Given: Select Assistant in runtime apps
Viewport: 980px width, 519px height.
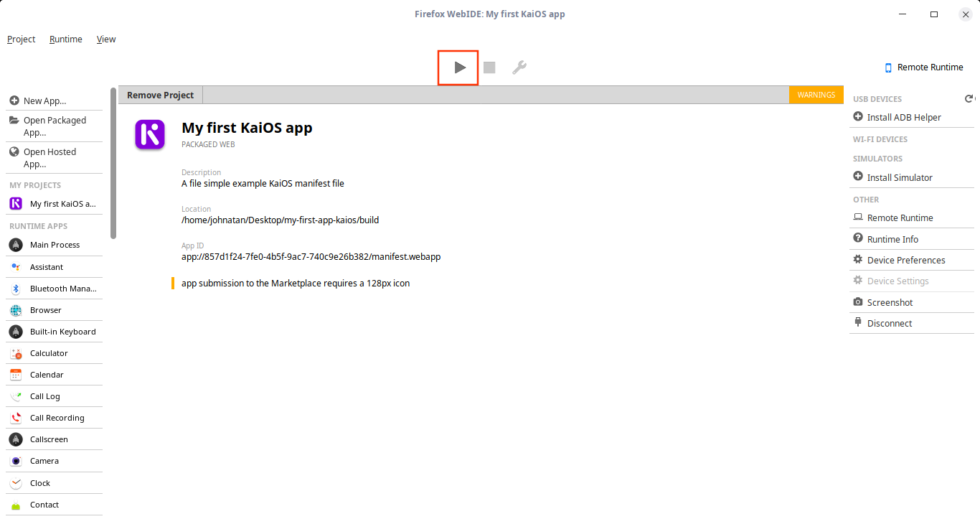Looking at the screenshot, I should pos(55,267).
